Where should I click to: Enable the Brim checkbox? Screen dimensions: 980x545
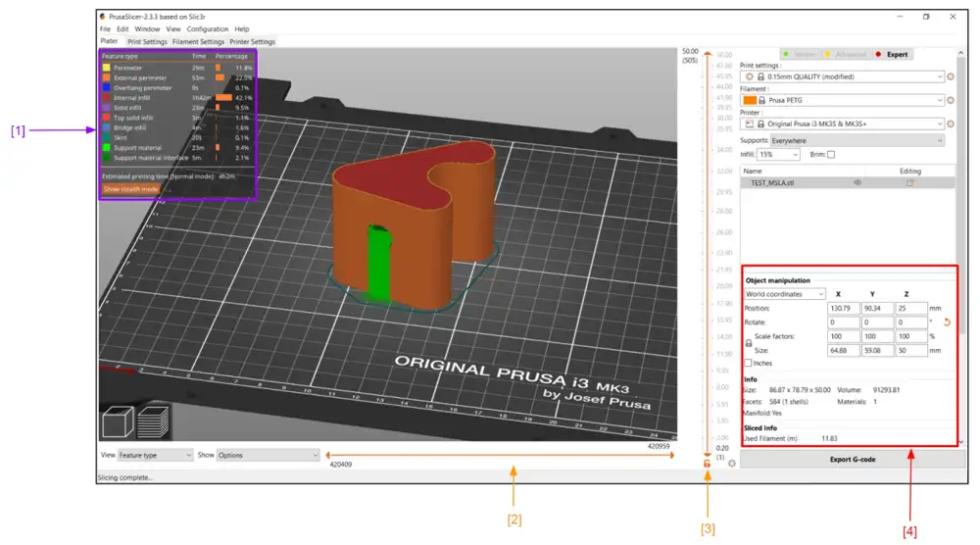[831, 154]
